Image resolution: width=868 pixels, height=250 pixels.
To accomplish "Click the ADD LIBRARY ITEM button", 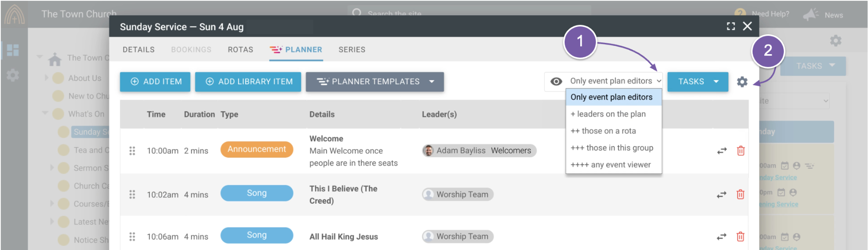I will click(248, 82).
